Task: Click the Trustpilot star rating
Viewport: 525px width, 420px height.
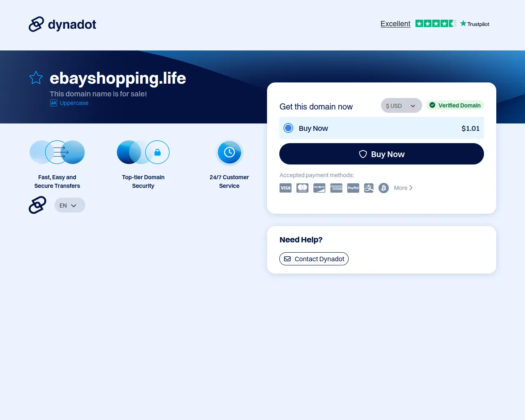Action: point(436,23)
